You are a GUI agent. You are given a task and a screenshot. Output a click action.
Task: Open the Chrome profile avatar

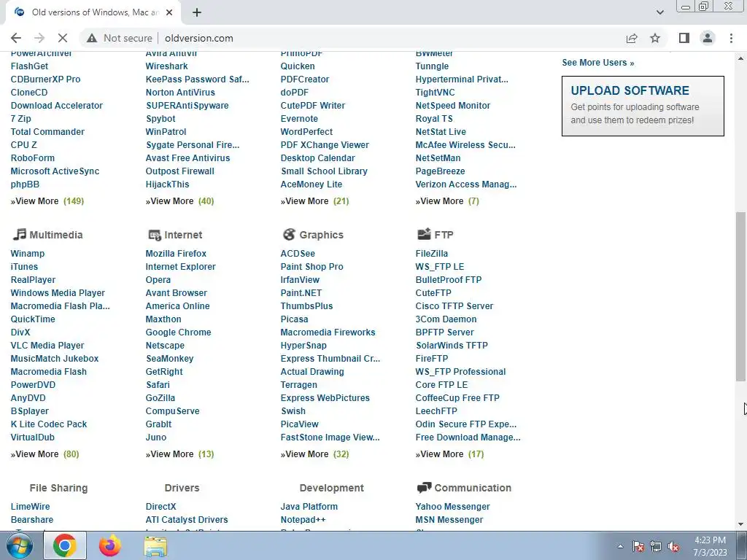708,38
